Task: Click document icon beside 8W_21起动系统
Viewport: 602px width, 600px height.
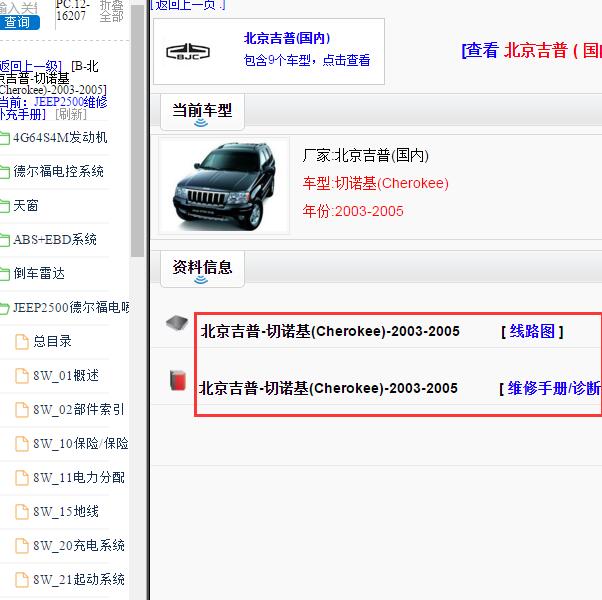Action: coord(22,579)
